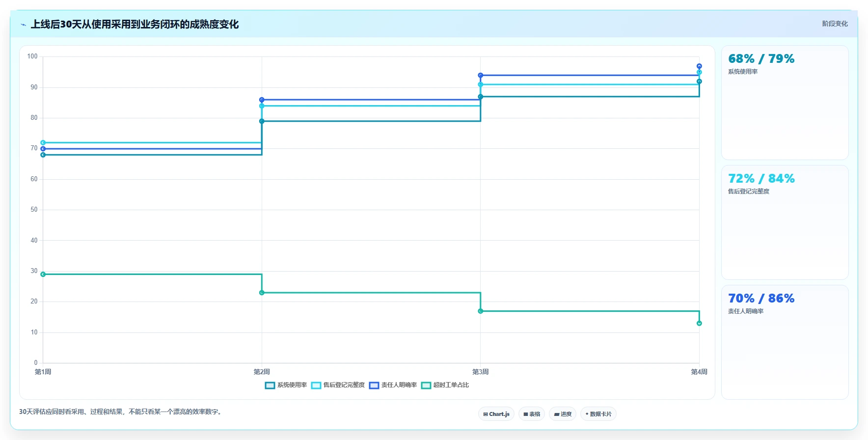Click the 责任人明确率 point at 第2周 (86)

(262, 100)
